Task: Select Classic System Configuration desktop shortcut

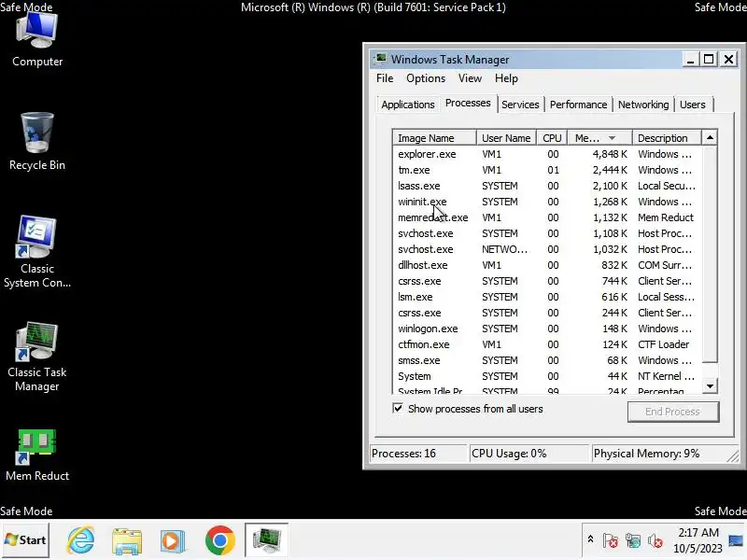Action: 37,251
